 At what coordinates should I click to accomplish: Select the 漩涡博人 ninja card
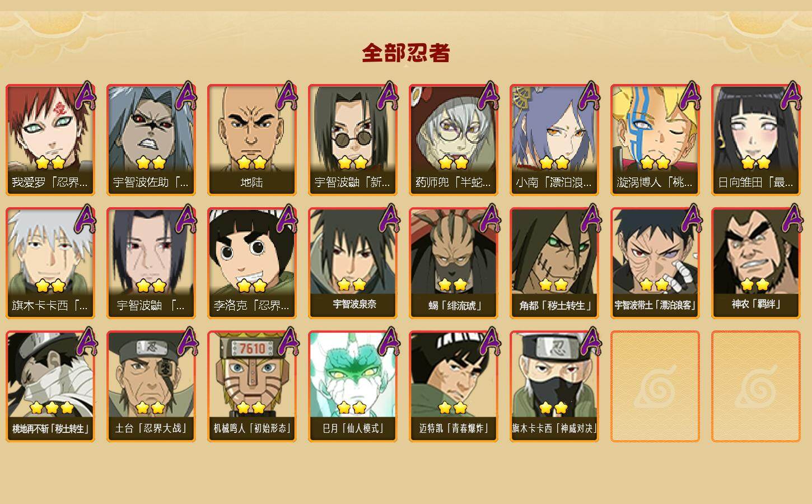(655, 140)
